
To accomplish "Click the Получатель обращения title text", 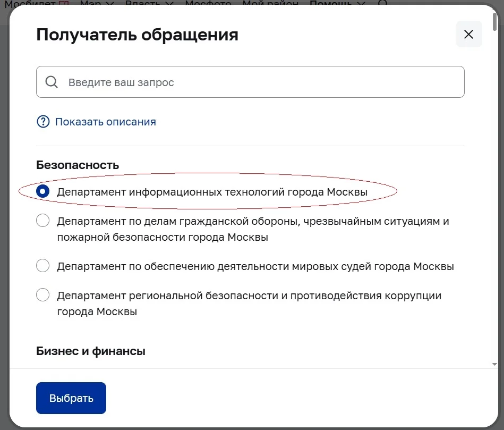I will coord(137,35).
